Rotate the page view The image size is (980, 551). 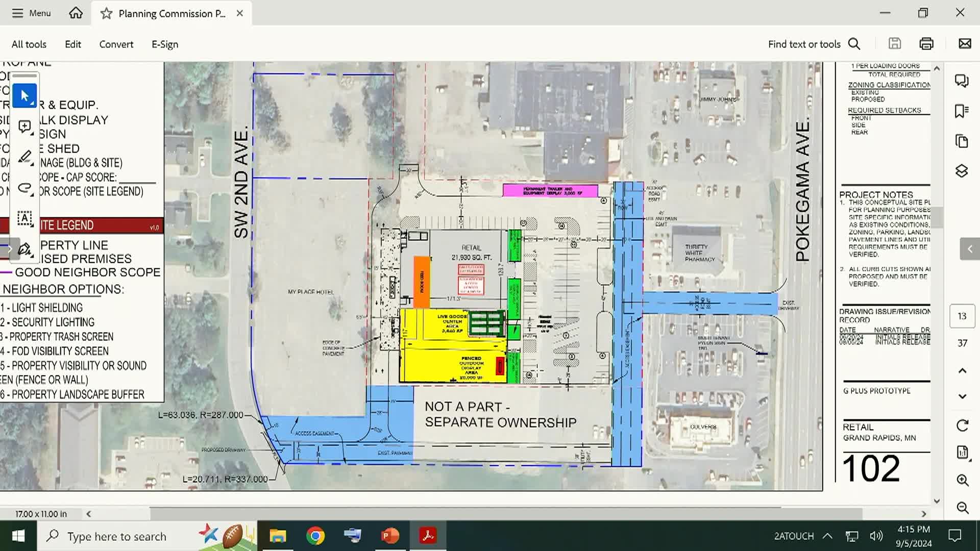[x=962, y=425]
